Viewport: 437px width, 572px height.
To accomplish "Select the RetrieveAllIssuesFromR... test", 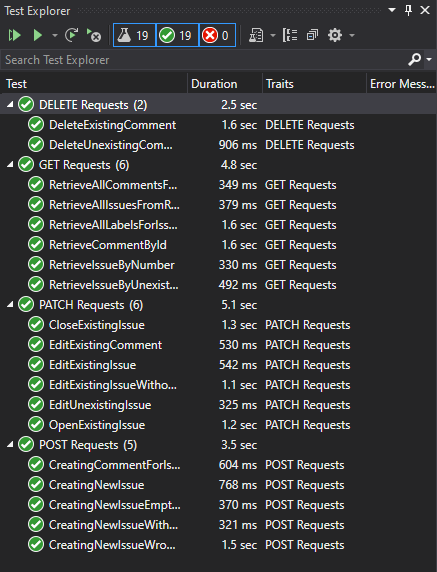I will coord(218,205).
